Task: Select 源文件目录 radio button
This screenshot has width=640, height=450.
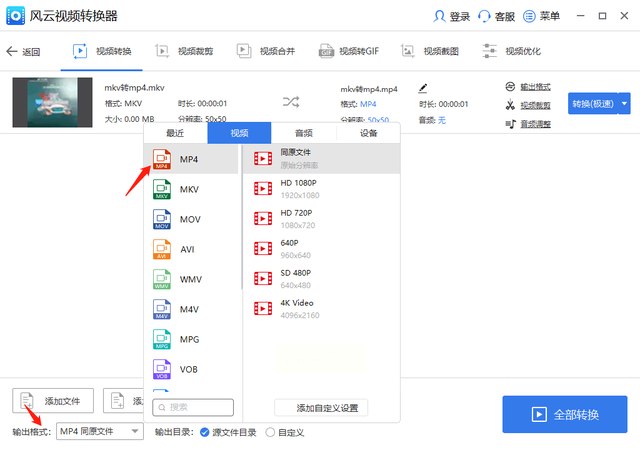Action: click(x=204, y=432)
